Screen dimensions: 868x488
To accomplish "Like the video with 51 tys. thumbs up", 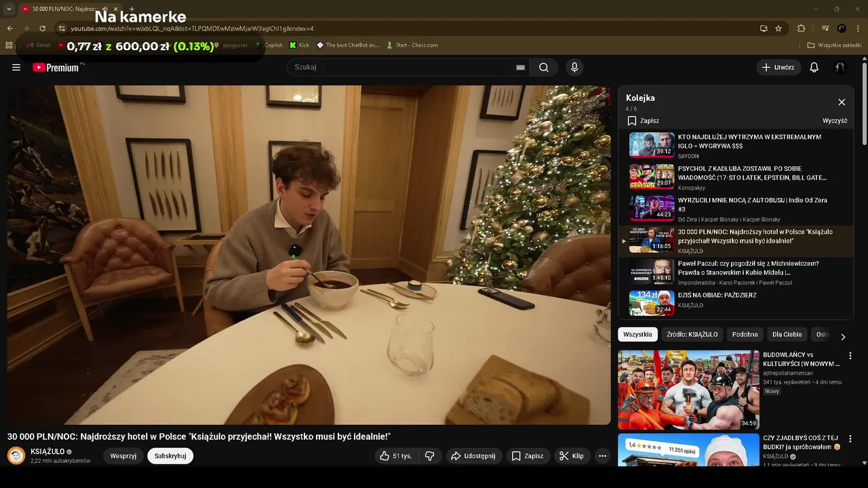I will click(397, 456).
